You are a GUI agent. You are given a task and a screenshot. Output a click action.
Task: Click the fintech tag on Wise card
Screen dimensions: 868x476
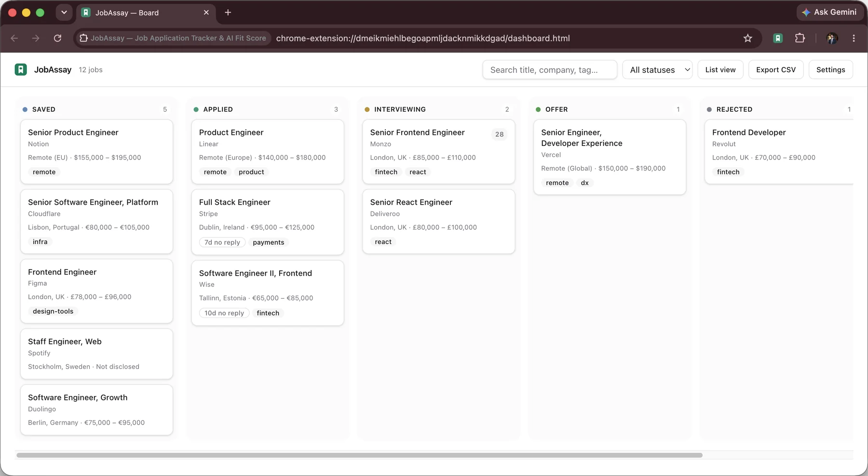pos(268,313)
